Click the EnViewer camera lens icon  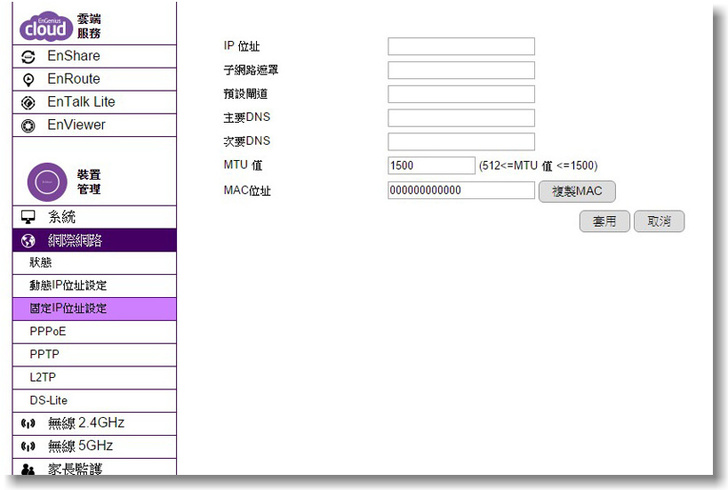(x=28, y=126)
